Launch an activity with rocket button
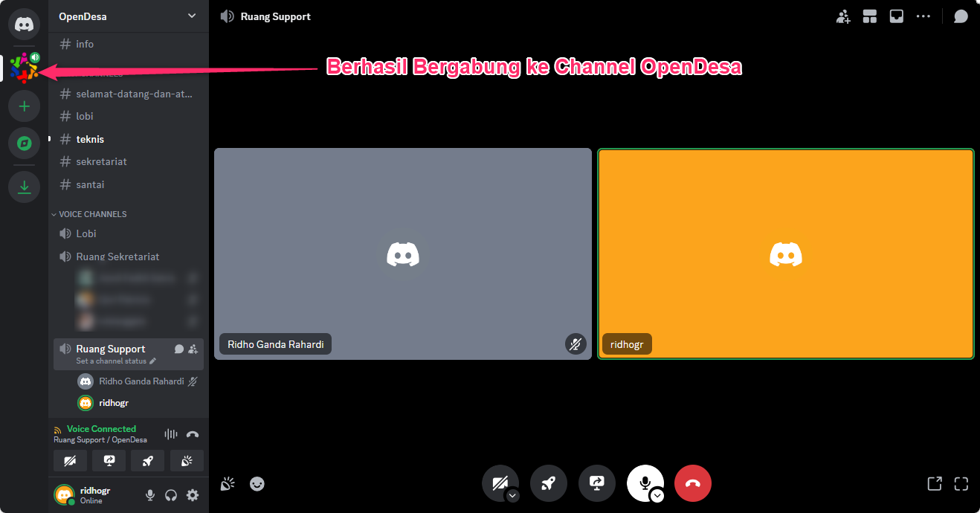This screenshot has width=980, height=513. 549,483
